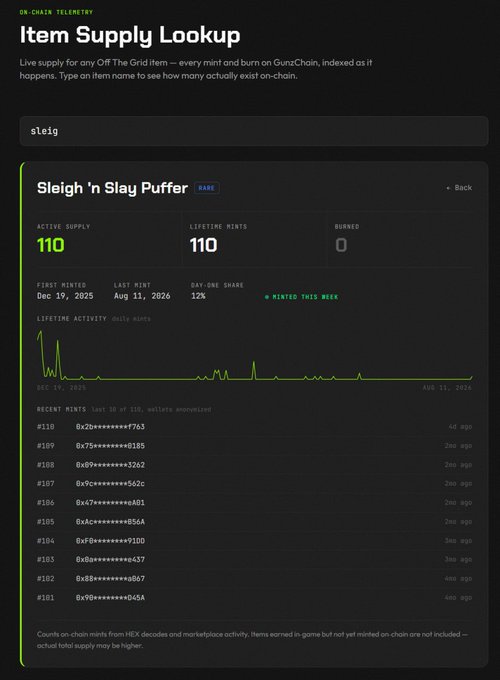The image size is (500, 680).
Task: Click the Lifetime Mints value 110
Action: 203,245
